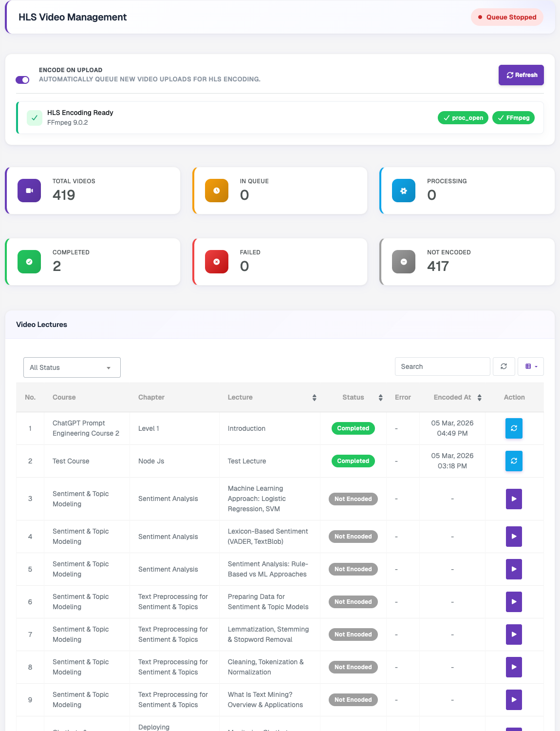Viewport: 560px width, 731px height.
Task: Click the Queue Stopped status badge
Action: coord(507,17)
